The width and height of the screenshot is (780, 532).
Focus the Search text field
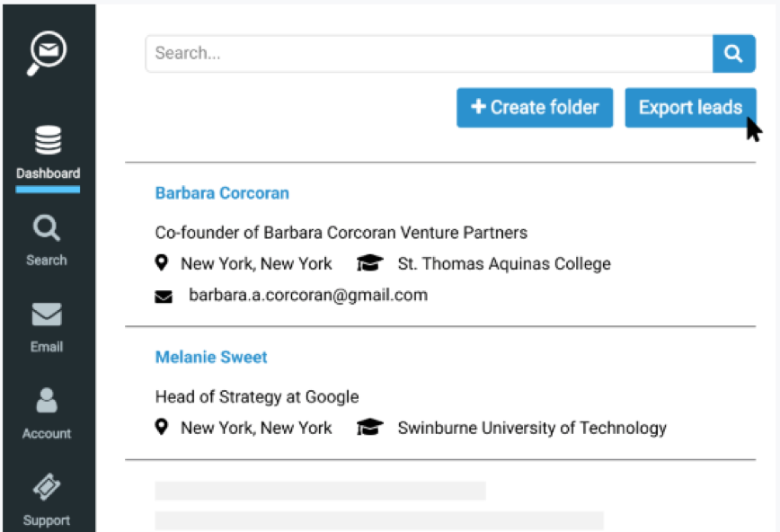pos(429,54)
